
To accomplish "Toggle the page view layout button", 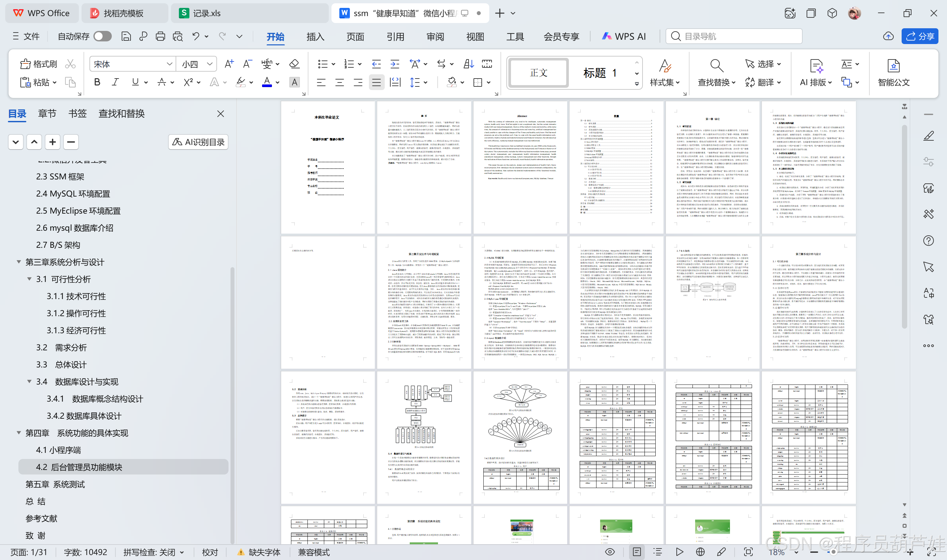I will pyautogui.click(x=637, y=552).
